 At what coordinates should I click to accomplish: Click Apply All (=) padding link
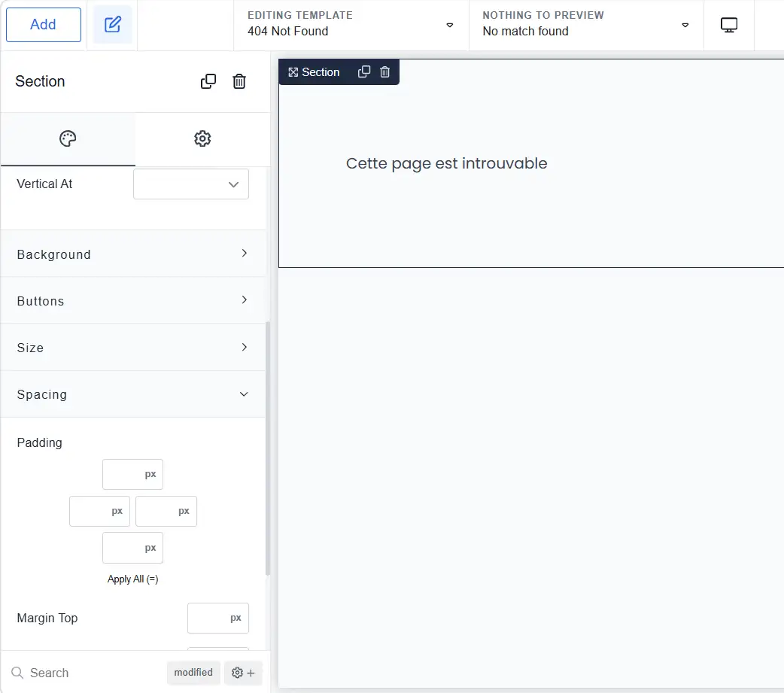coord(133,579)
